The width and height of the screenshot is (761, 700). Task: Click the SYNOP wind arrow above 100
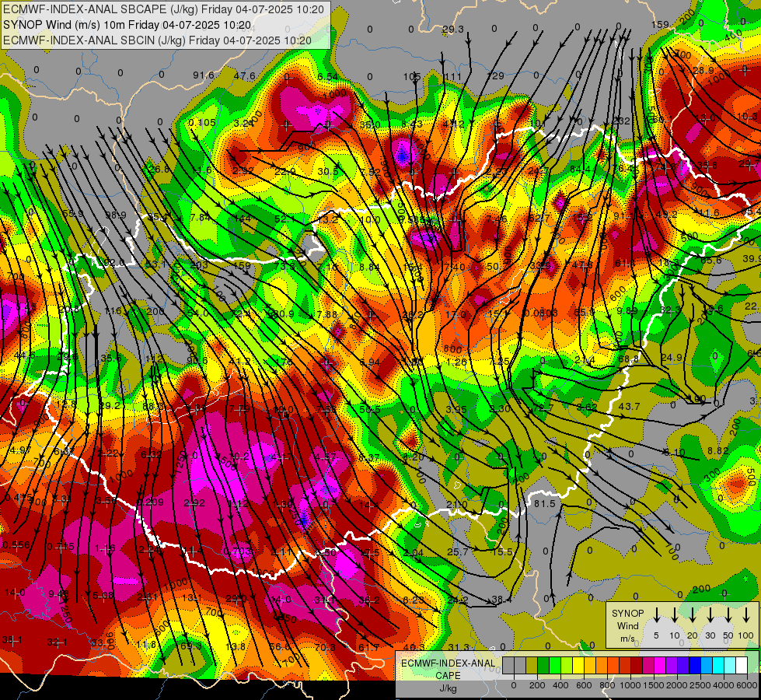pos(746,615)
